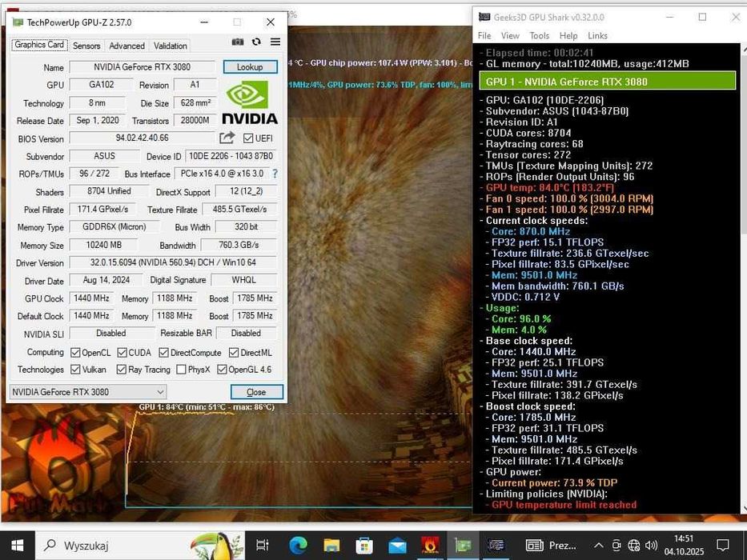747x560 pixels.
Task: Open the Help menu in GPU Shark
Action: (x=568, y=36)
